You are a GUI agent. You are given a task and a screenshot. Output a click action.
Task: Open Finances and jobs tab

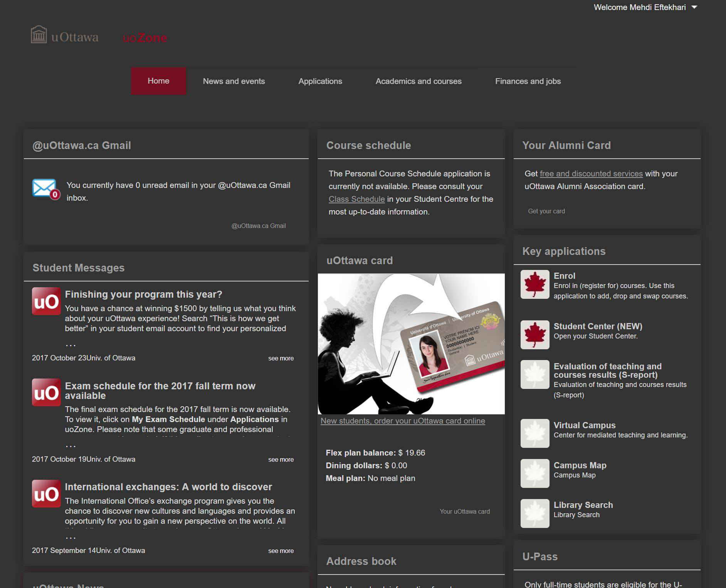[x=528, y=81]
